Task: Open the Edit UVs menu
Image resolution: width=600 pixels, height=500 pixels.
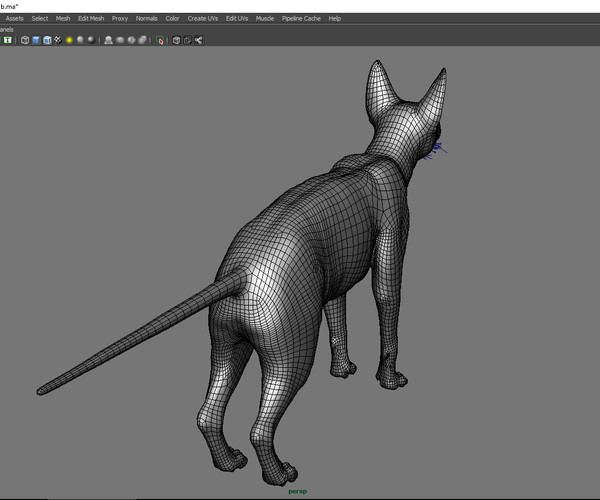Action: point(237,18)
